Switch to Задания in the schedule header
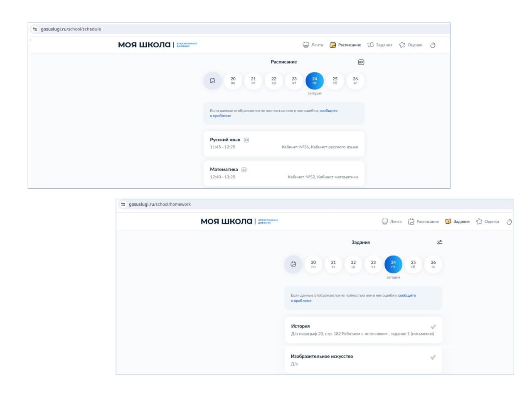The image size is (532, 399). (x=380, y=45)
